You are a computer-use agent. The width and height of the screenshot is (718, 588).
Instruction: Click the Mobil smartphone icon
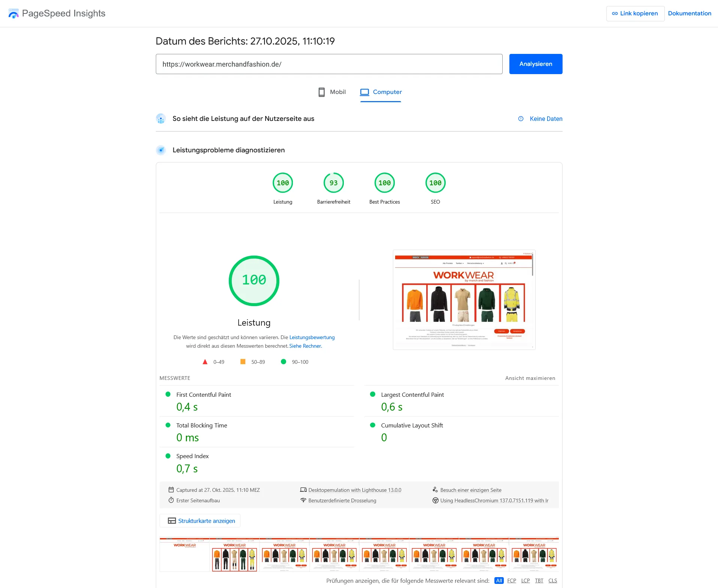(x=321, y=92)
